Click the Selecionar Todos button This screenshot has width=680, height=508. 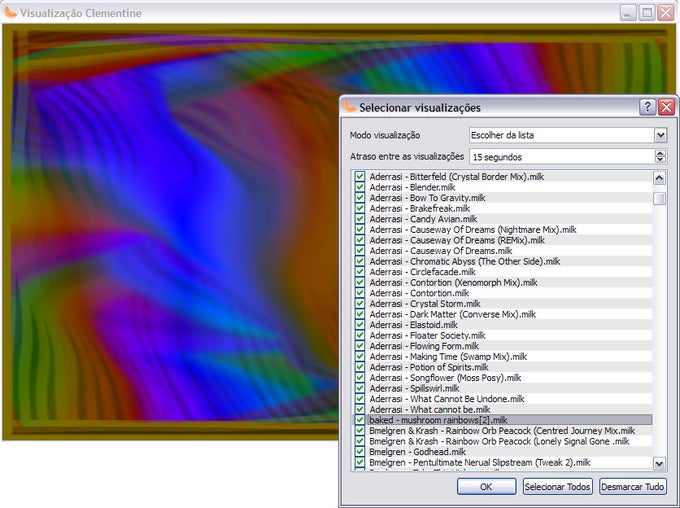[557, 487]
